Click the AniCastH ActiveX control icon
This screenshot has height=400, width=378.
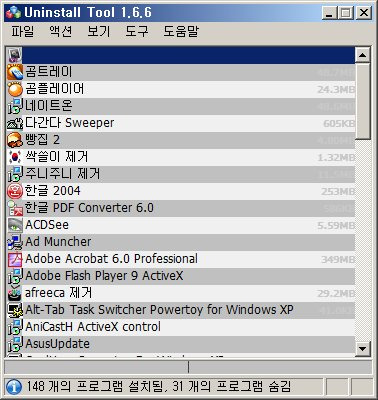15,327
